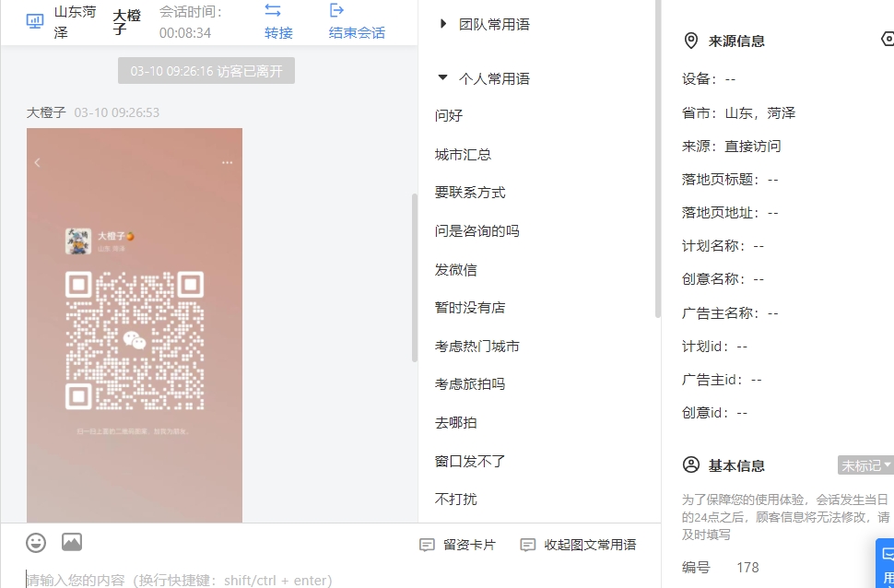894x588 pixels.
Task: Click the blue floating chat button
Action: (886, 562)
